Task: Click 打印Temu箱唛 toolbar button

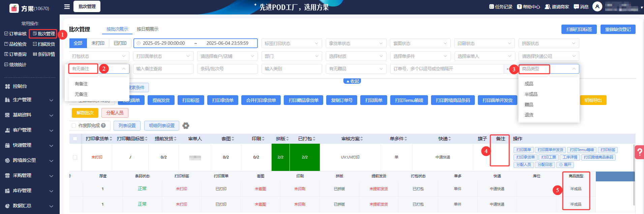Action: coord(409,100)
